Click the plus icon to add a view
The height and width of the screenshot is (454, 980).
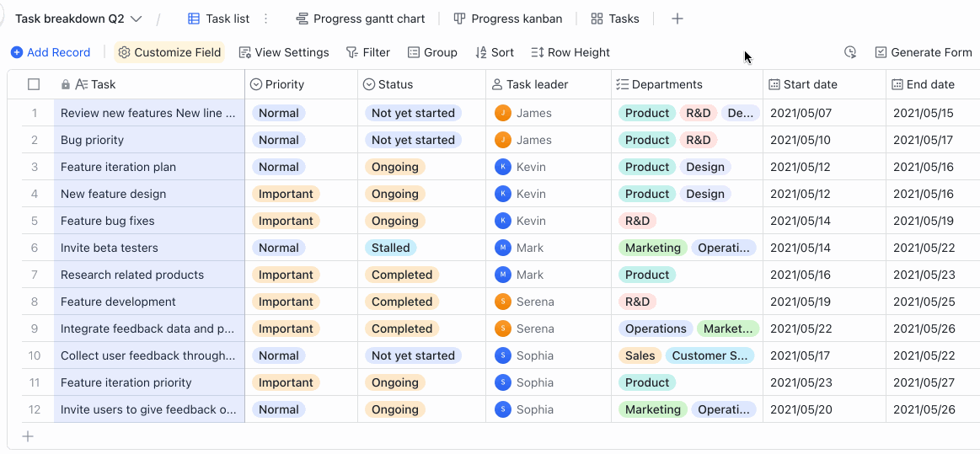pos(677,19)
